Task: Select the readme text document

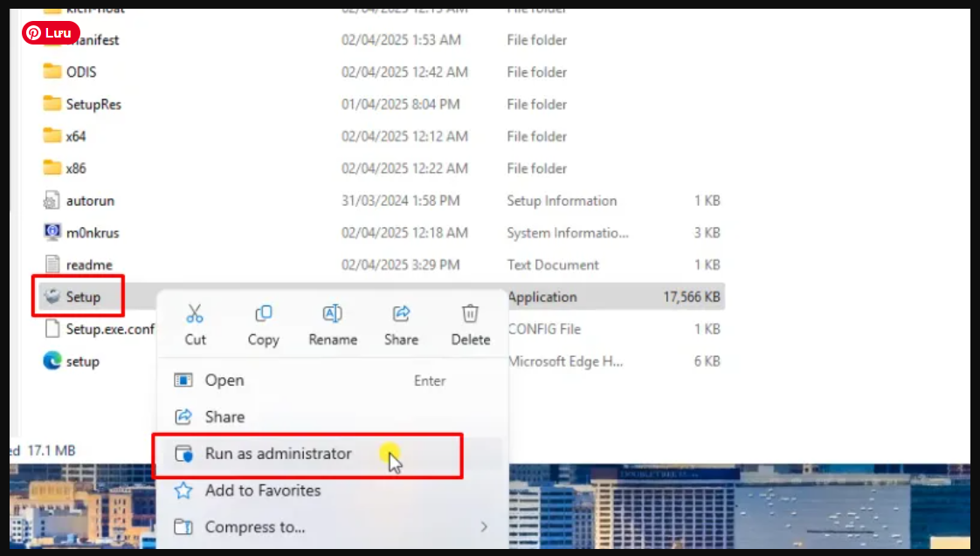Action: click(90, 264)
